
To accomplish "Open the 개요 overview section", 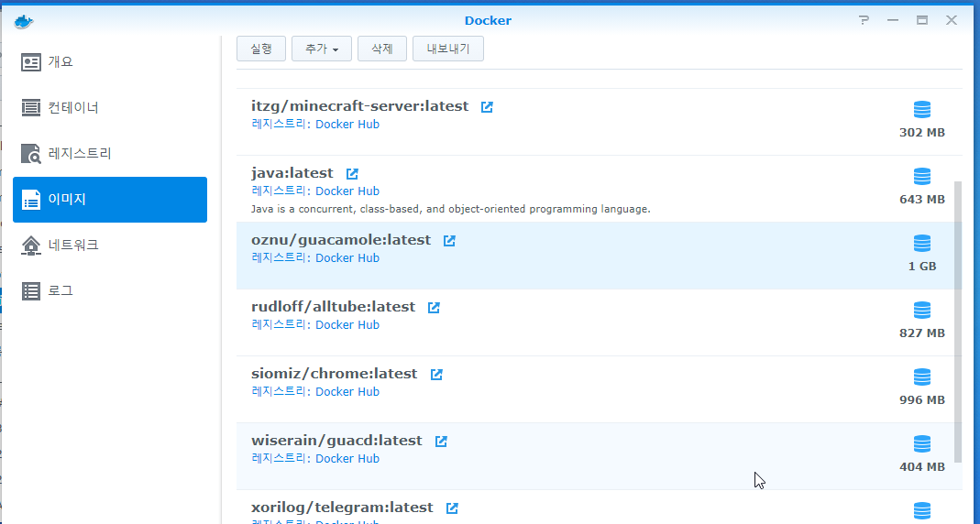I will pyautogui.click(x=110, y=61).
